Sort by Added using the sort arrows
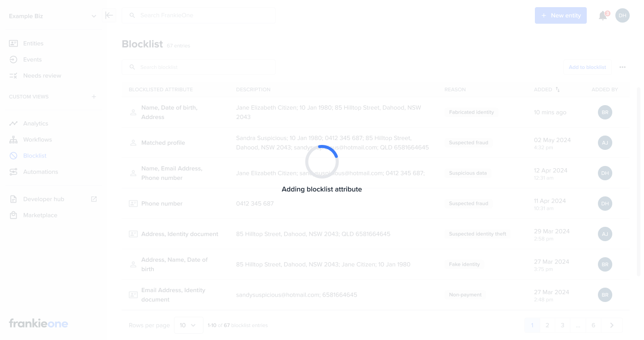Screen dimensions: 644x340 click(558, 89)
